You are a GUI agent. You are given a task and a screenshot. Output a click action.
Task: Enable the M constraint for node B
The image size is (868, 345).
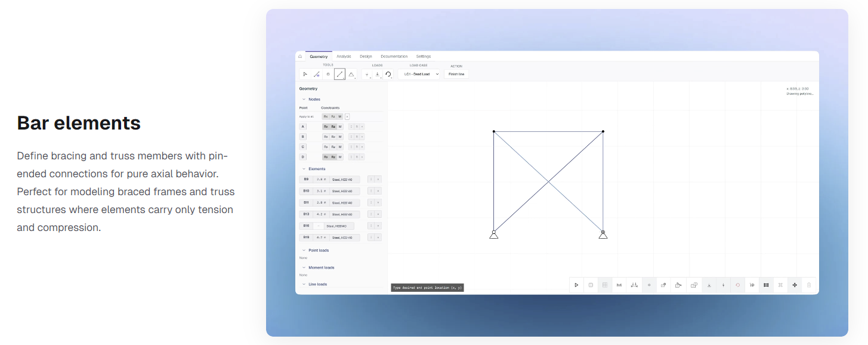pos(340,136)
